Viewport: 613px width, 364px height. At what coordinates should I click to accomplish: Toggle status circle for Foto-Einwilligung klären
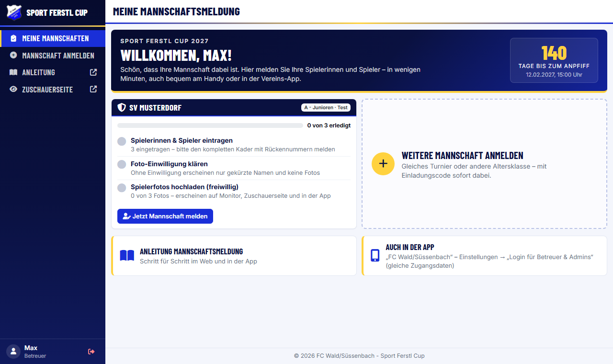[122, 164]
